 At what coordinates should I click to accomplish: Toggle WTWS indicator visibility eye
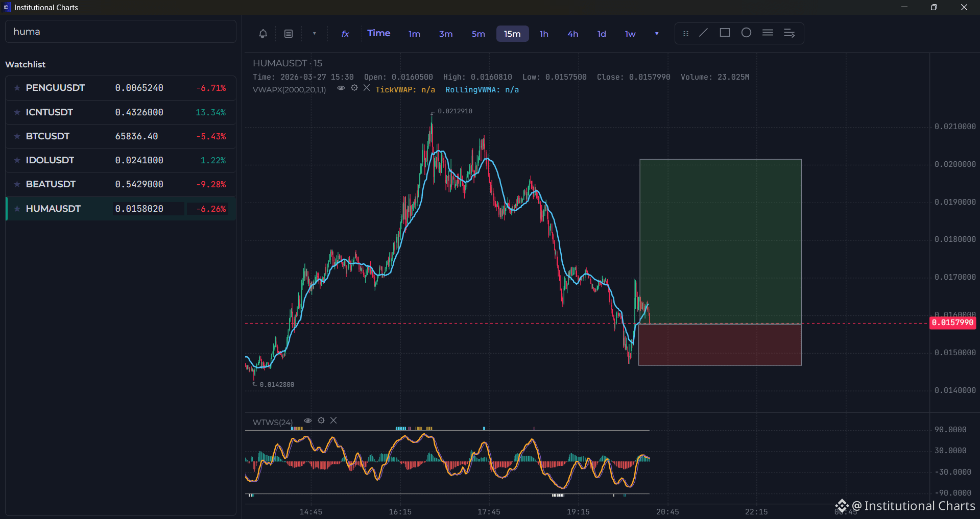[307, 421]
